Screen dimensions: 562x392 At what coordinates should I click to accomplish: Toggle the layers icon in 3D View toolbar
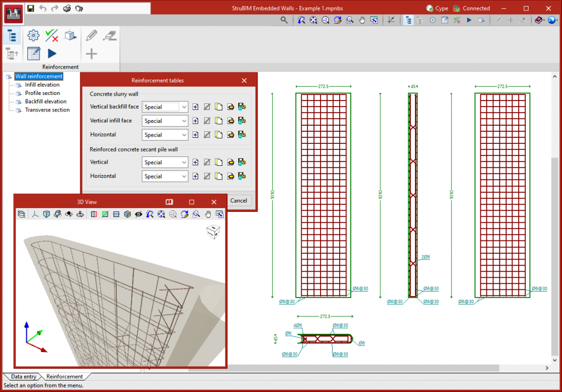[x=21, y=214]
